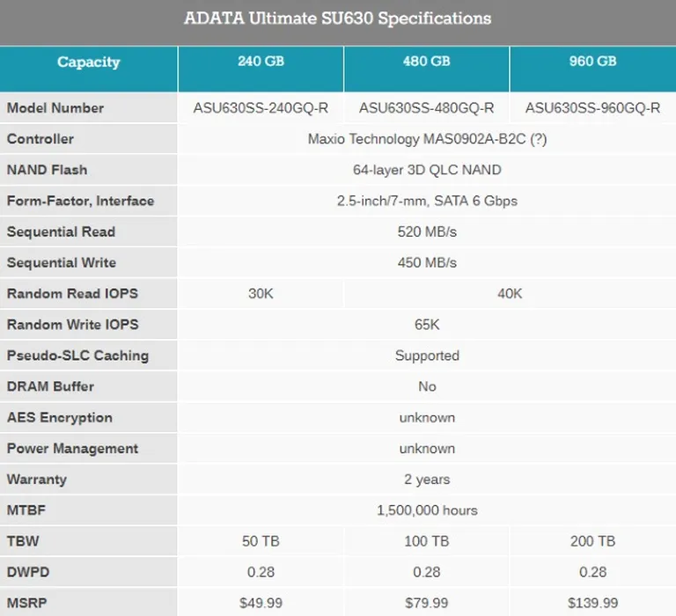Click model 'ASU630SS-240GQ-R'
This screenshot has width=676, height=616.
[x=261, y=107]
